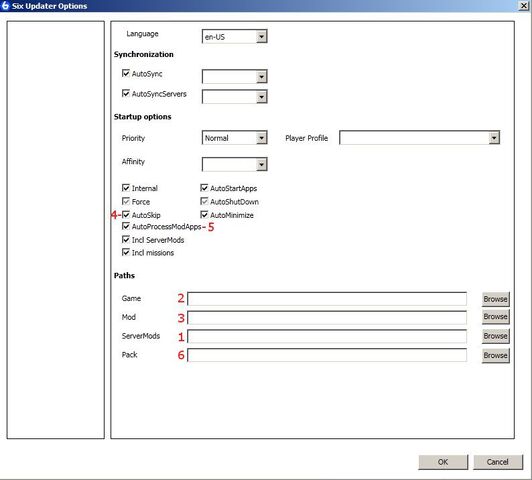Click the Affinity label
The height and width of the screenshot is (480, 532).
pos(133,161)
